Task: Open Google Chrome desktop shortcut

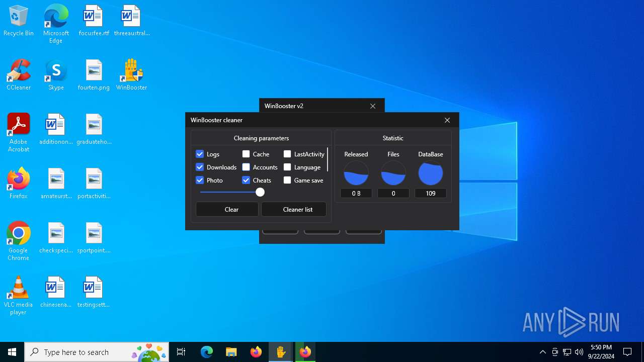Action: point(19,241)
